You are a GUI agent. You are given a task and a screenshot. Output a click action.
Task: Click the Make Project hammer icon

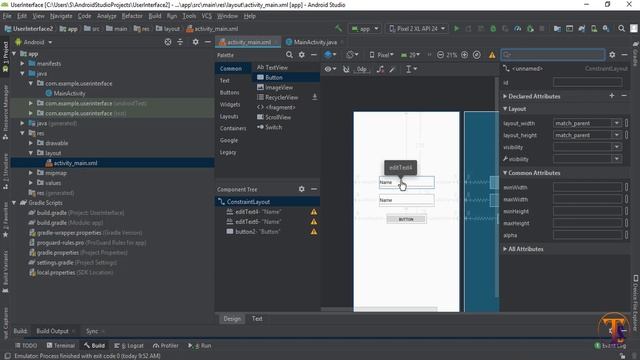(338, 28)
